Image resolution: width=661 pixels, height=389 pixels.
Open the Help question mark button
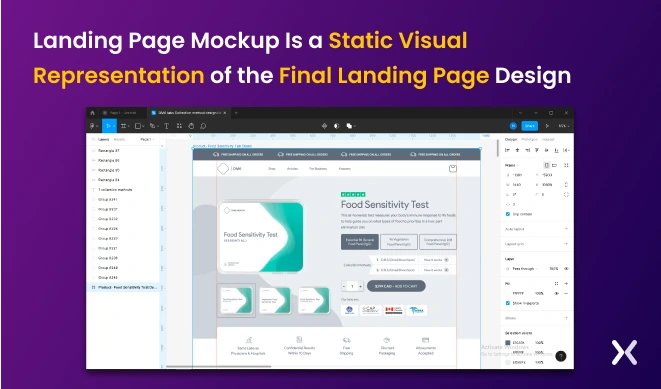[561, 356]
